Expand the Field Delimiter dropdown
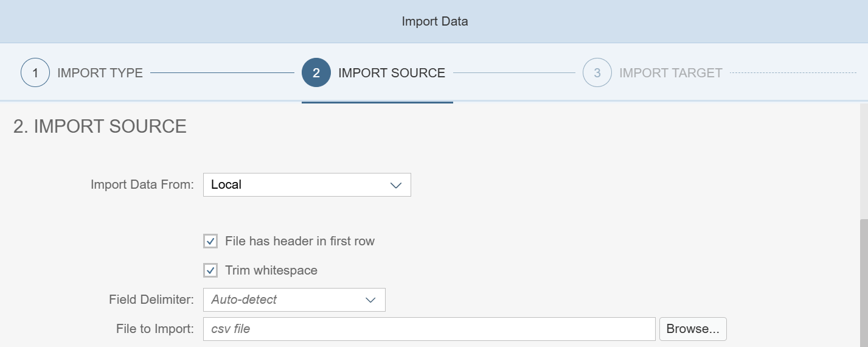 (294, 300)
